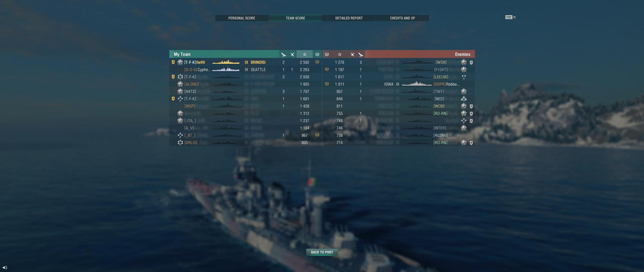
Task: Click my team achievements medal column icon
Action: tap(317, 54)
